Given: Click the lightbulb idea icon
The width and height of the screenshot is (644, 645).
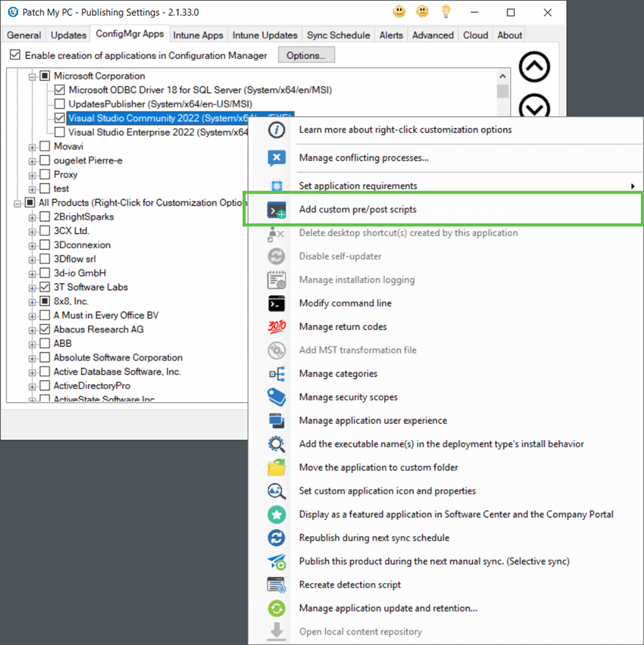Looking at the screenshot, I should tap(446, 12).
